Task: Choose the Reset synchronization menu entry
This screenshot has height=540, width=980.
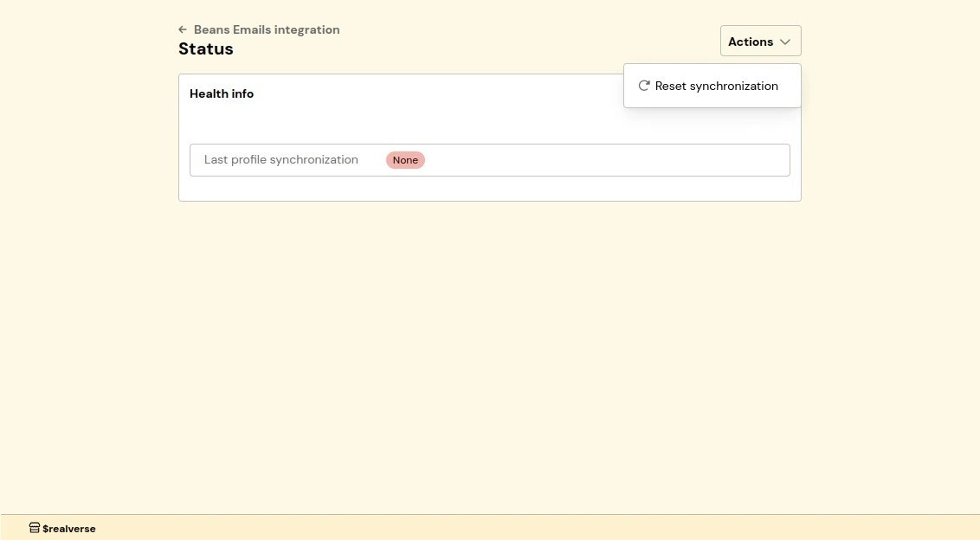Action: click(x=716, y=86)
